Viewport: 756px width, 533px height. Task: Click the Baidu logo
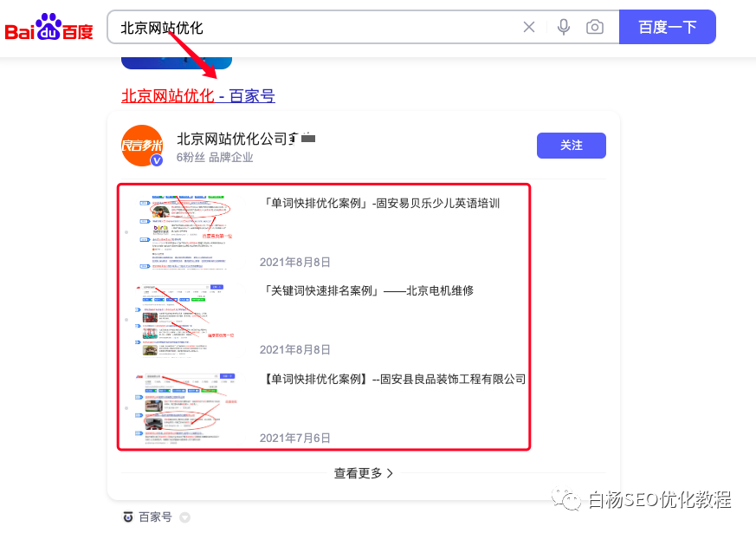pyautogui.click(x=48, y=27)
